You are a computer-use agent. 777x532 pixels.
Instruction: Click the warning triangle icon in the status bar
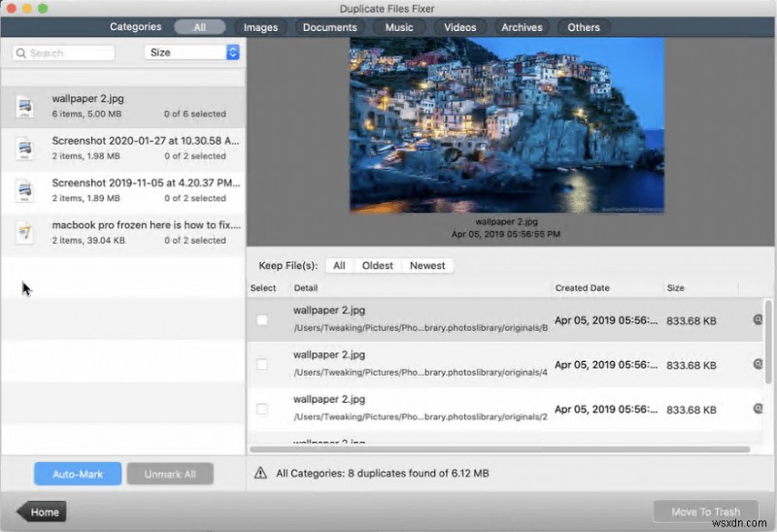coord(260,473)
